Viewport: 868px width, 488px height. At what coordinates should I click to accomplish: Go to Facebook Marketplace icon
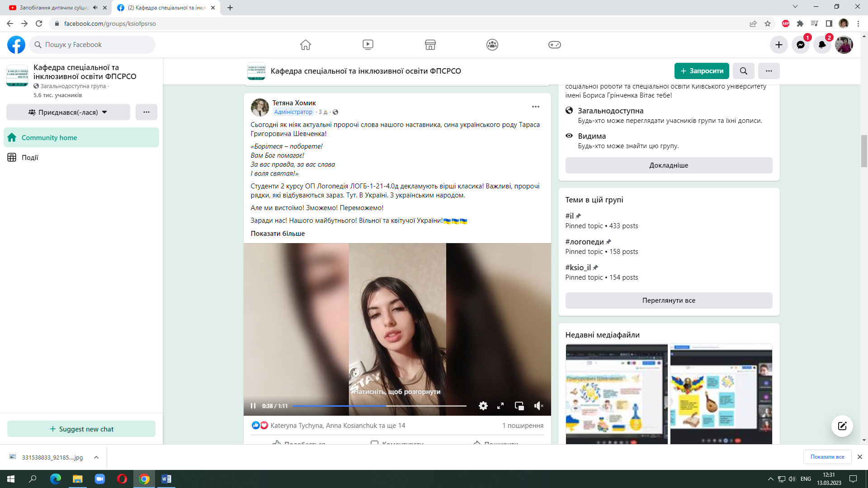tap(430, 45)
